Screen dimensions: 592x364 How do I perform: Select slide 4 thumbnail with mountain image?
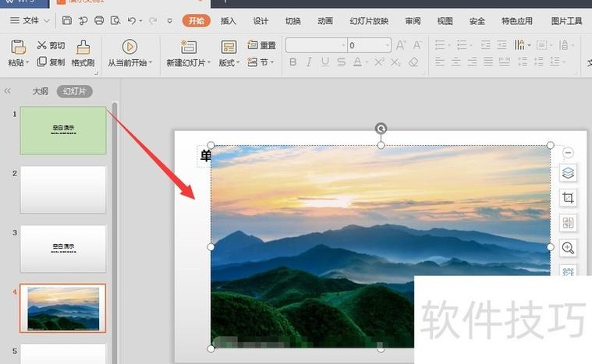click(63, 308)
